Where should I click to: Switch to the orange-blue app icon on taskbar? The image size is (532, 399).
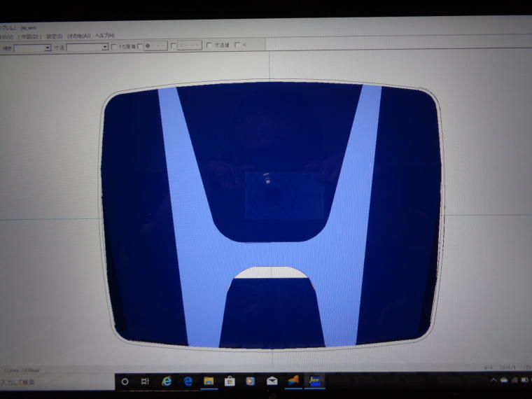(293, 381)
